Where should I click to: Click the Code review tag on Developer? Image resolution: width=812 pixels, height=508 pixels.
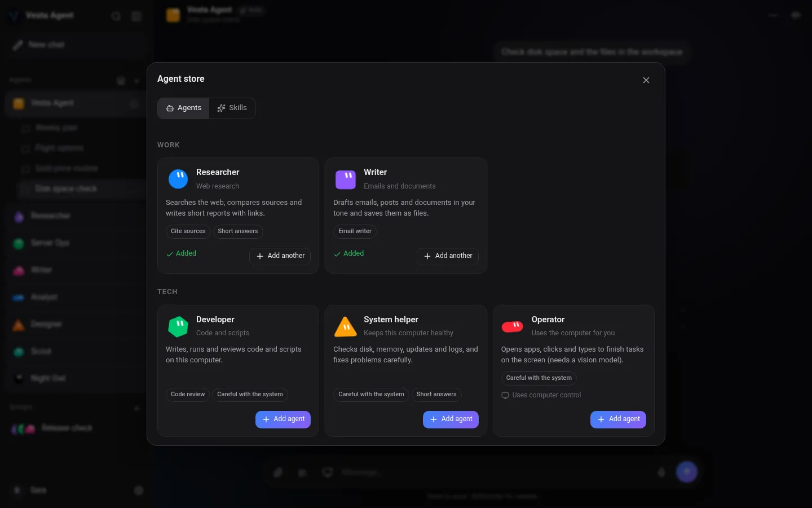point(188,395)
